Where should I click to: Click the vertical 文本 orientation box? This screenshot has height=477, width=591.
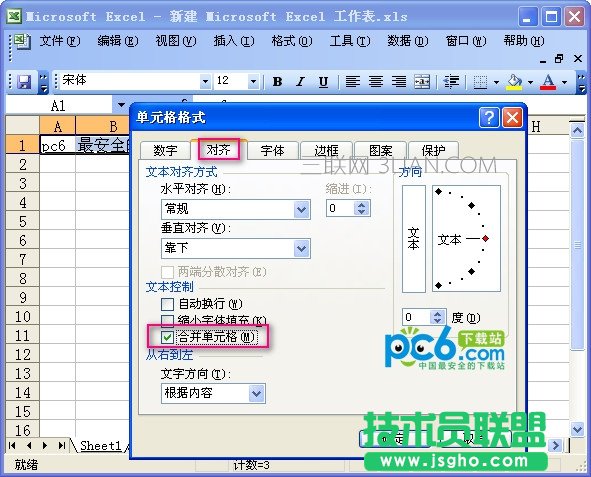tap(414, 238)
